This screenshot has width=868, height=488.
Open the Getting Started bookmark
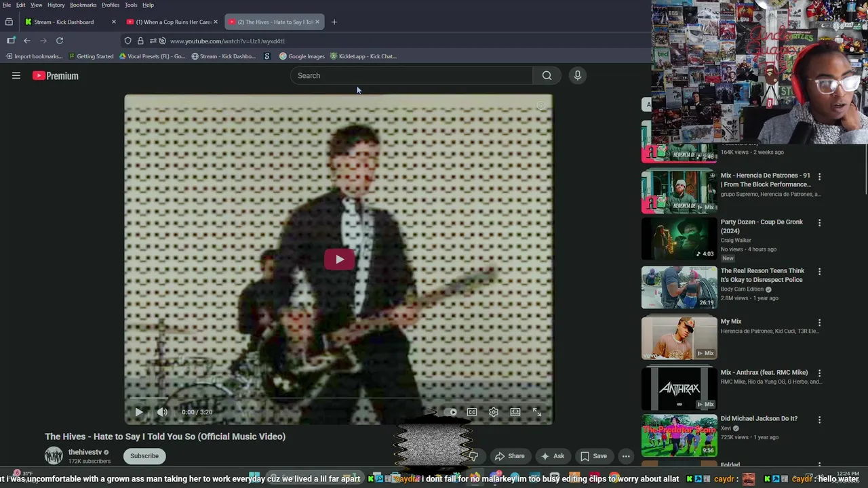[x=91, y=56]
